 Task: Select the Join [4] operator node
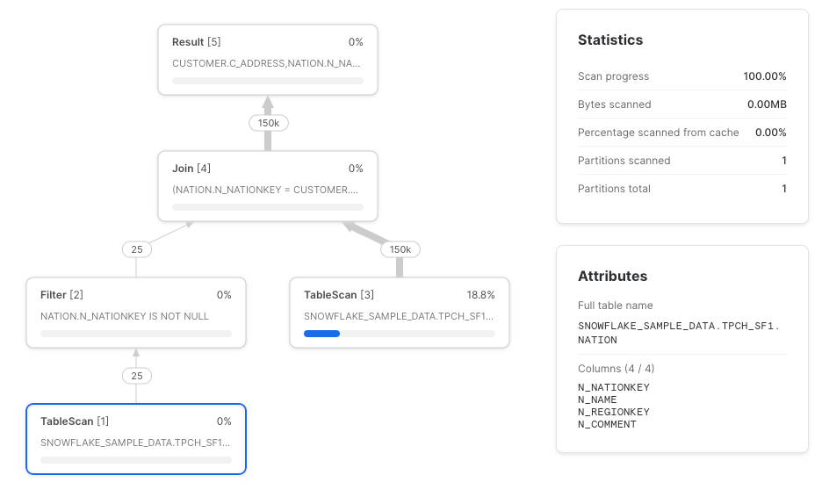pyautogui.click(x=268, y=186)
